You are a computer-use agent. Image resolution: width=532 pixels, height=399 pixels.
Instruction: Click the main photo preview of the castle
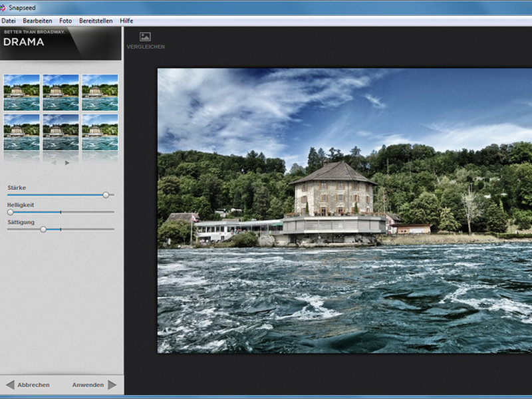(344, 211)
